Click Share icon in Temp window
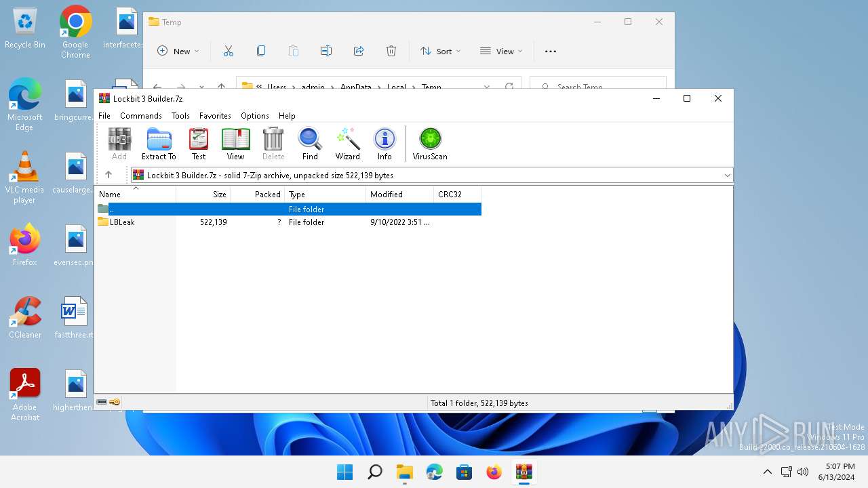The image size is (868, 488). pyautogui.click(x=359, y=51)
